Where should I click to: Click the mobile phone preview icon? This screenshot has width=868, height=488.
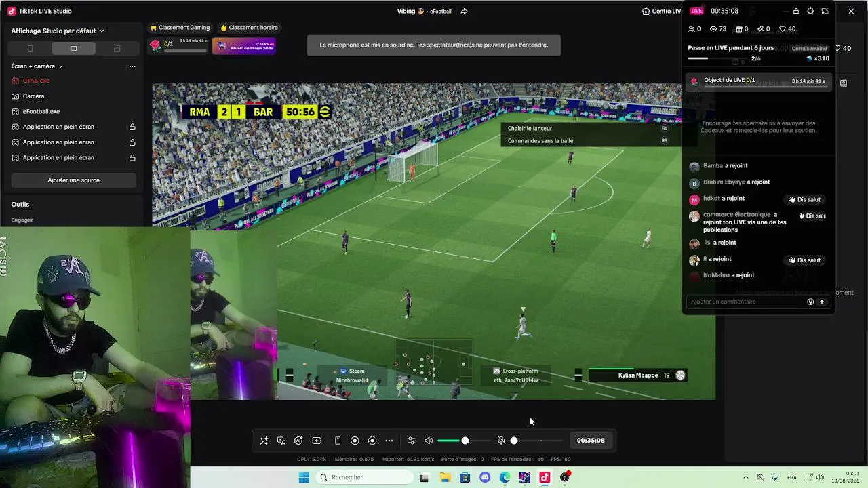click(338, 441)
